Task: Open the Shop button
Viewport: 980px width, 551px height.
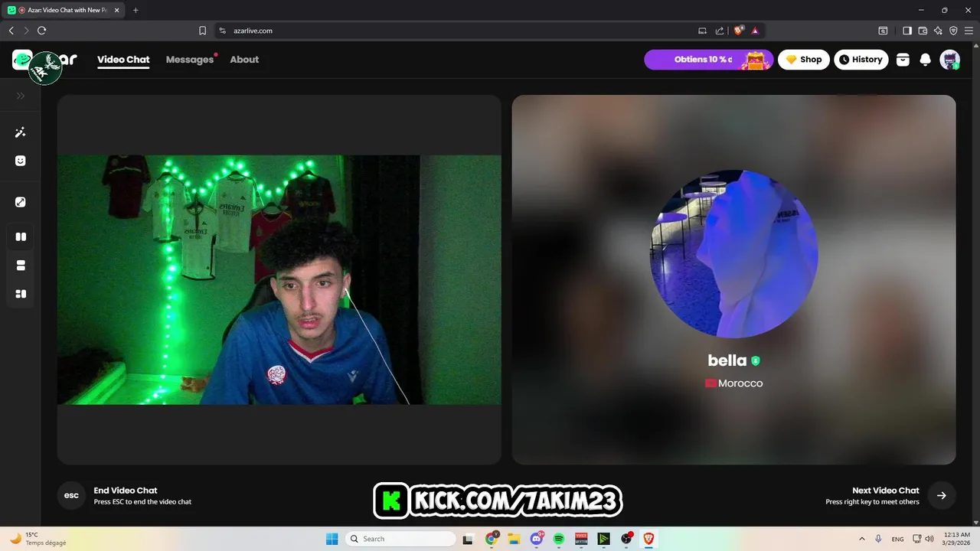Action: pyautogui.click(x=804, y=60)
